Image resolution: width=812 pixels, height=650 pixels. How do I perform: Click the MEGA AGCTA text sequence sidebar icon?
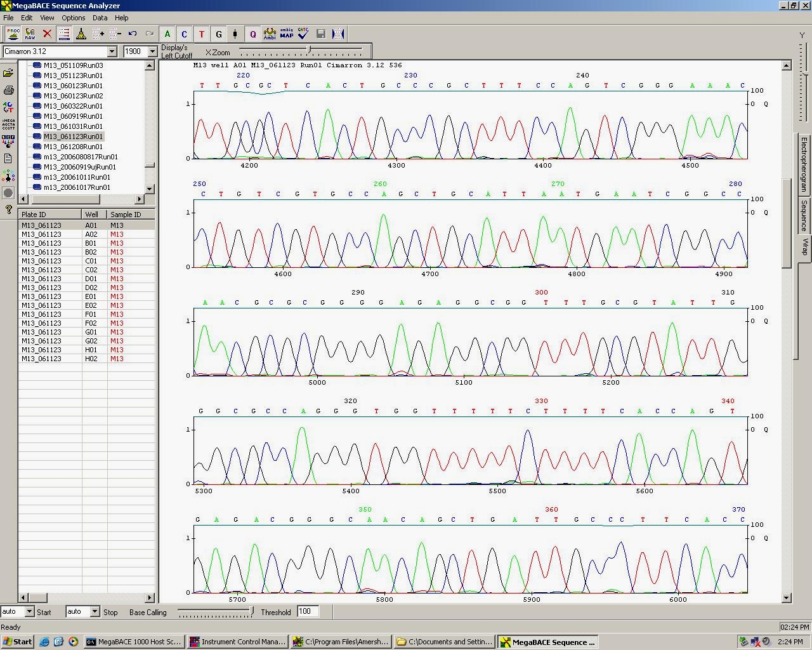(x=8, y=124)
